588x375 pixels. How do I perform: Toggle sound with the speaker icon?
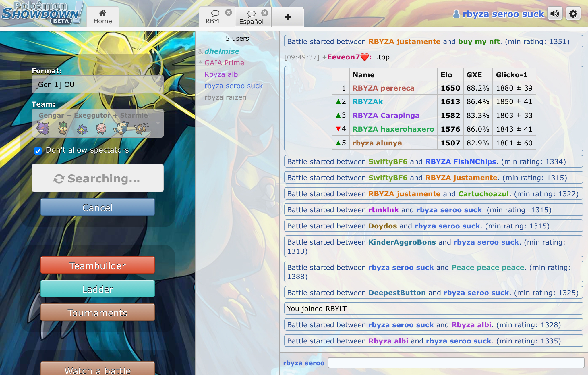555,14
